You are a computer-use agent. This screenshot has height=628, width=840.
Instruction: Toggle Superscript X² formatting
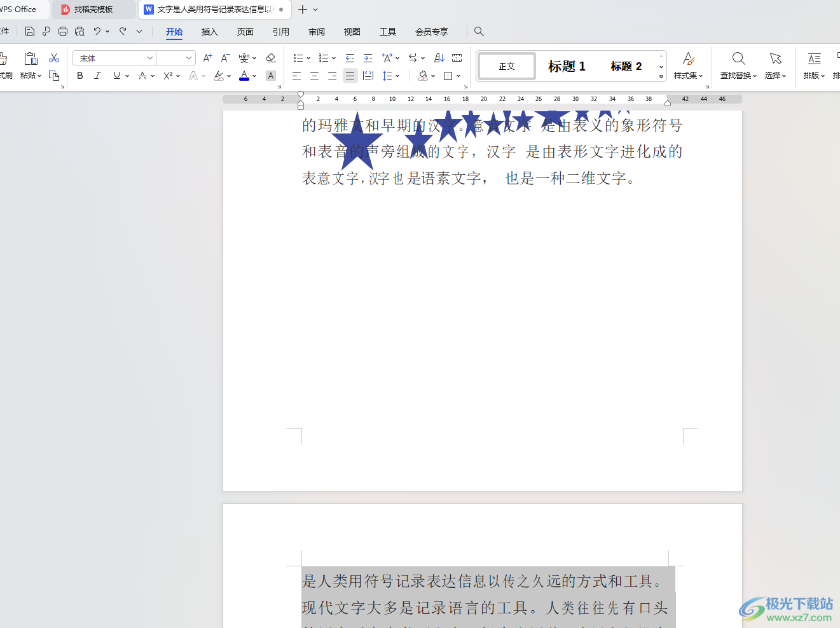click(x=168, y=76)
